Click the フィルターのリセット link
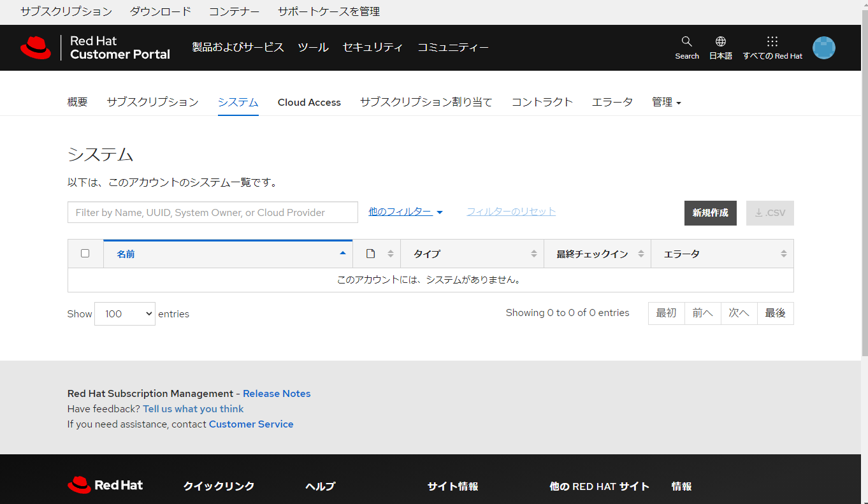Viewport: 868px width, 504px height. (510, 212)
